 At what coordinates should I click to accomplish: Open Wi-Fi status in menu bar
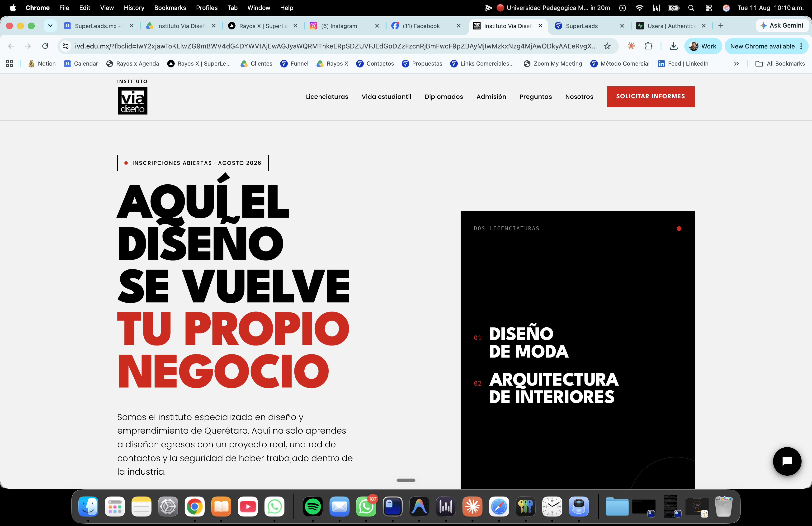point(640,8)
